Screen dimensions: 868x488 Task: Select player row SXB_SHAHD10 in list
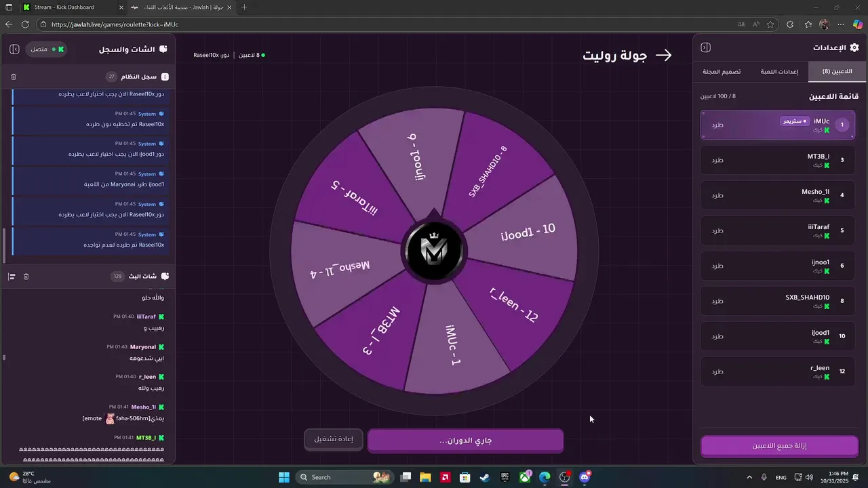point(778,301)
